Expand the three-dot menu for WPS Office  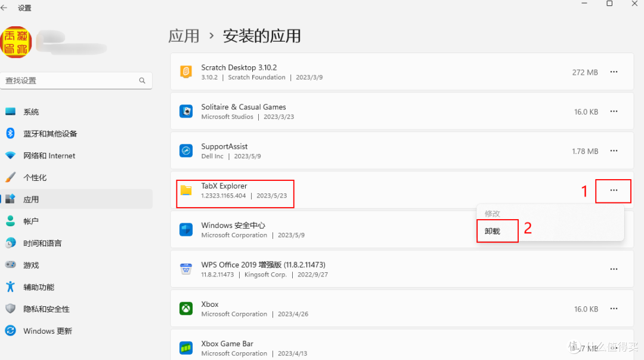click(614, 269)
